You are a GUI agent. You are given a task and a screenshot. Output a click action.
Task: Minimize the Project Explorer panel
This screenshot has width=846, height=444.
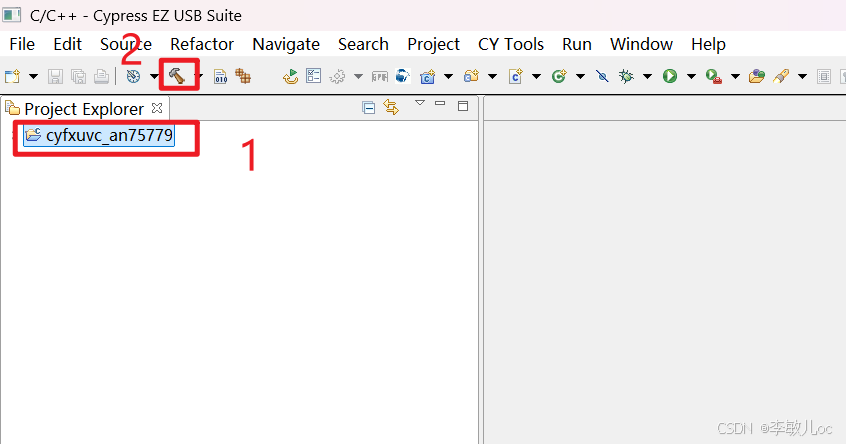click(440, 103)
